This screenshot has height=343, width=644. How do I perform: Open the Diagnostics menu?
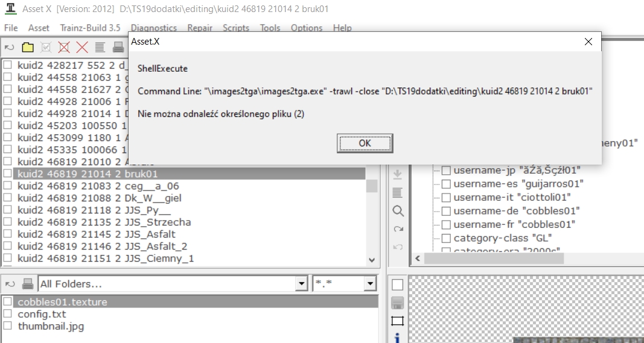pyautogui.click(x=154, y=28)
